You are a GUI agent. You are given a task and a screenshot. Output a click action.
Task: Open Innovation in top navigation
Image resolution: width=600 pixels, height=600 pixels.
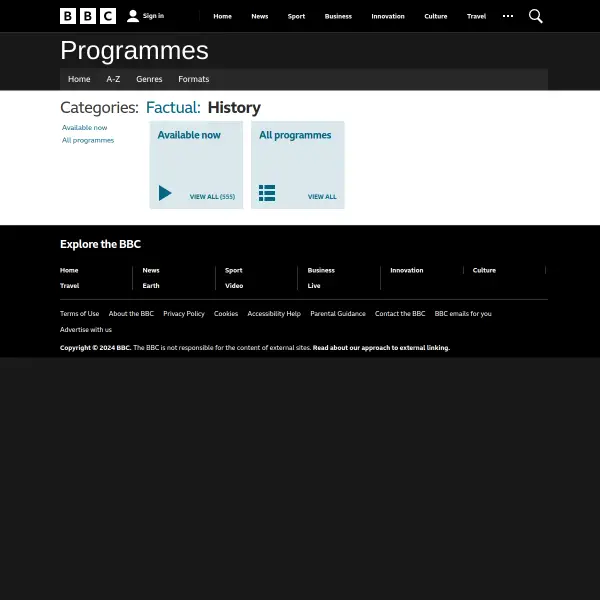388,16
